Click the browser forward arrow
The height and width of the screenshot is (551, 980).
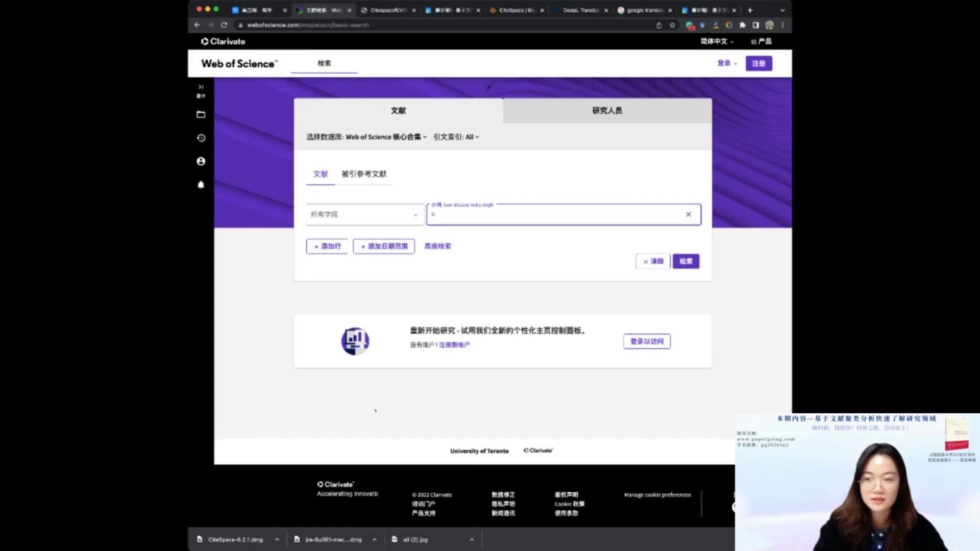pos(210,25)
